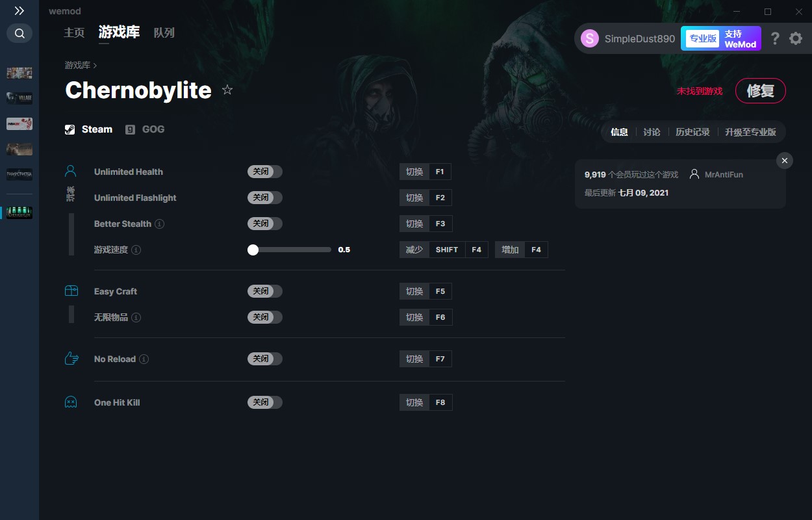Select the 信息 tab
Screen dimensions: 812x520
pos(620,132)
